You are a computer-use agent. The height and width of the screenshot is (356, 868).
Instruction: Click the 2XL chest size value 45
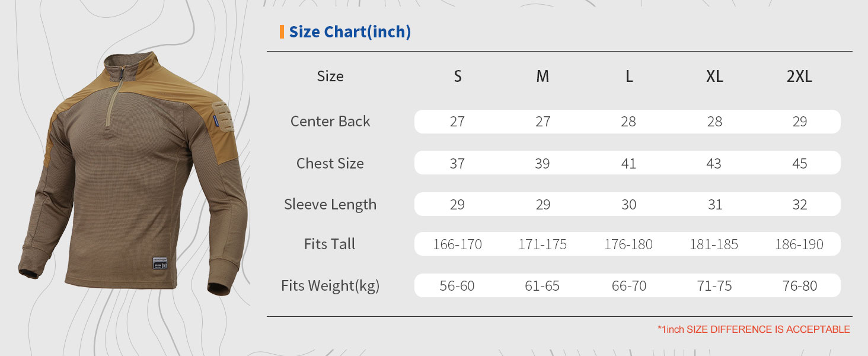(x=799, y=163)
